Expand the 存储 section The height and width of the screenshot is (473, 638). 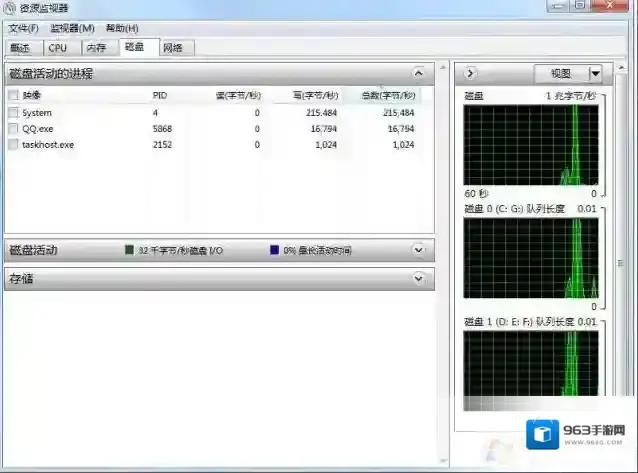(419, 279)
